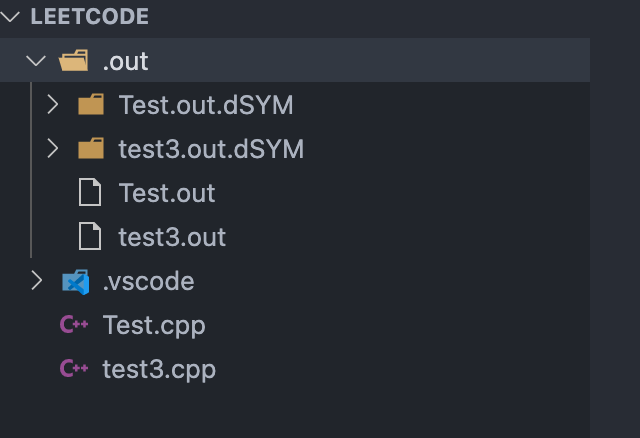Click the blank file icon beside test3.out
The height and width of the screenshot is (438, 640).
[x=90, y=236]
